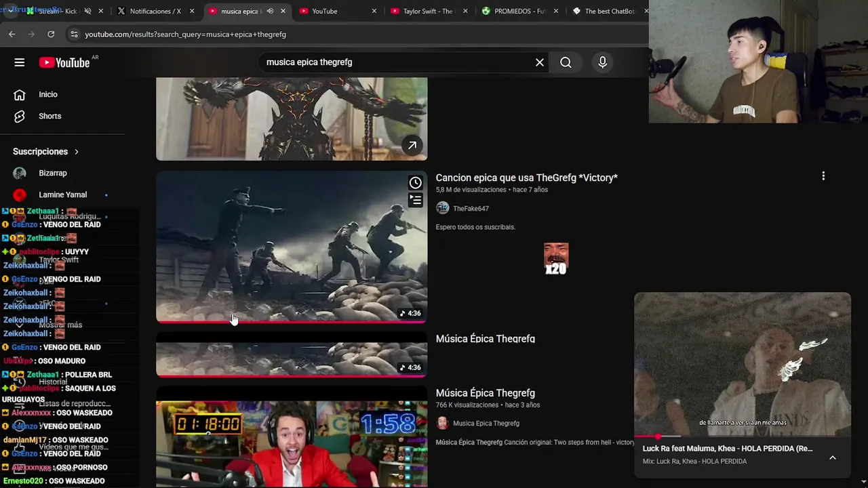The image size is (868, 488).
Task: Click the browser address bar URL
Action: point(185,34)
